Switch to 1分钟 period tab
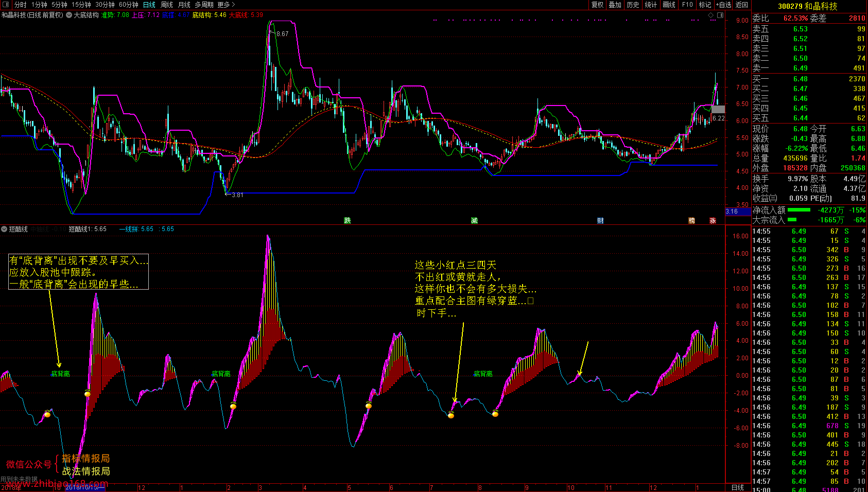Screen dimensions: 868x492 click(x=39, y=5)
